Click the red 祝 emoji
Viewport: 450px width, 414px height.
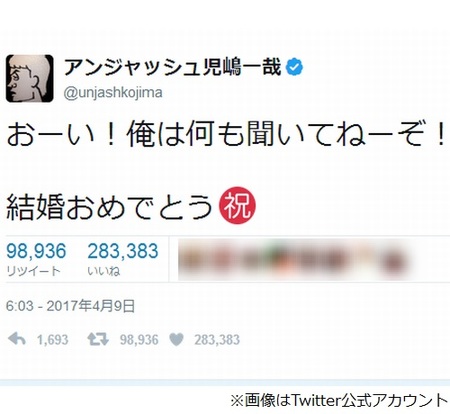237,205
